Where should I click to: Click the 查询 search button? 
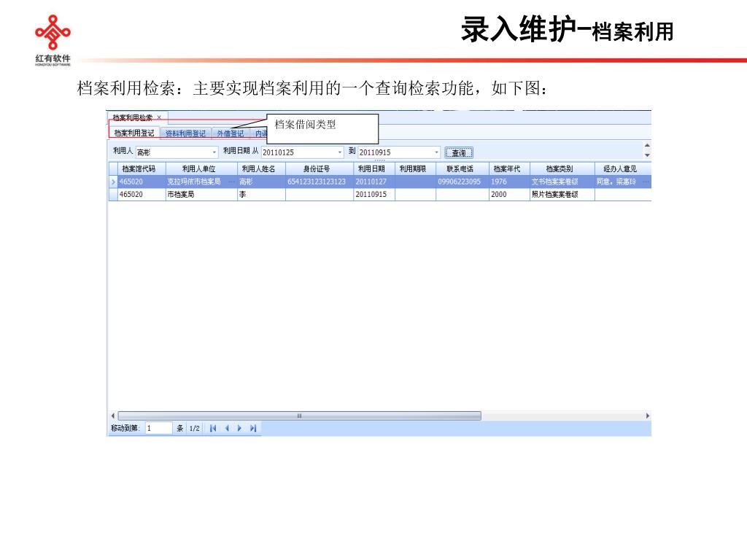pyautogui.click(x=459, y=152)
